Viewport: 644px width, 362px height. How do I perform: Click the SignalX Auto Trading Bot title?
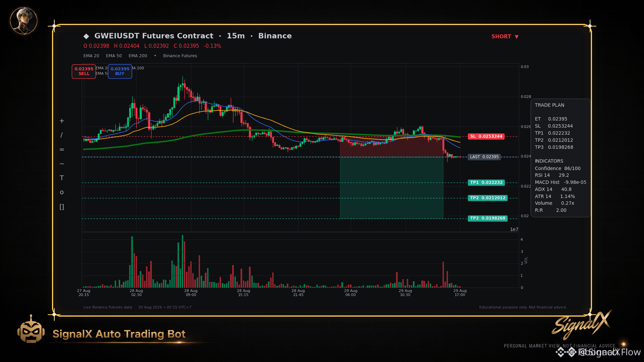[119, 334]
